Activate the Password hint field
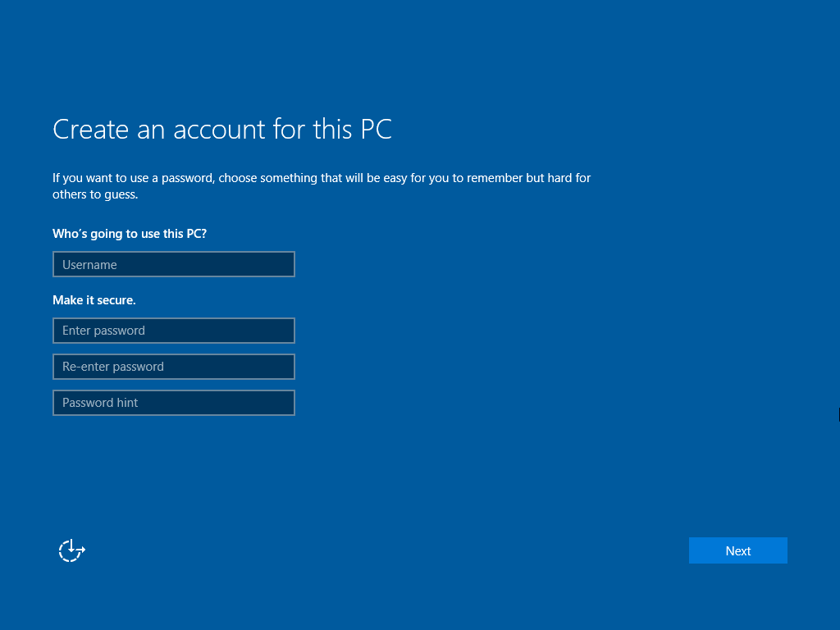This screenshot has width=840, height=630. pyautogui.click(x=174, y=403)
